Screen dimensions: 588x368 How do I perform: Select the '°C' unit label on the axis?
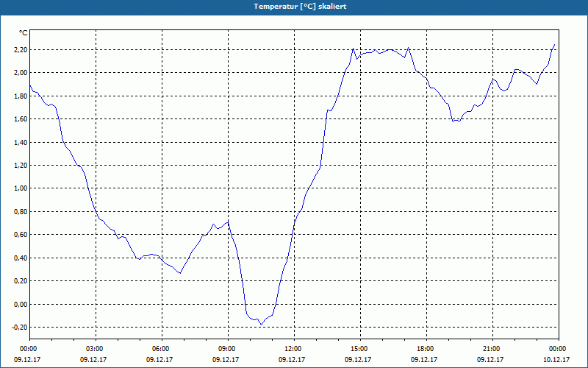coord(24,33)
